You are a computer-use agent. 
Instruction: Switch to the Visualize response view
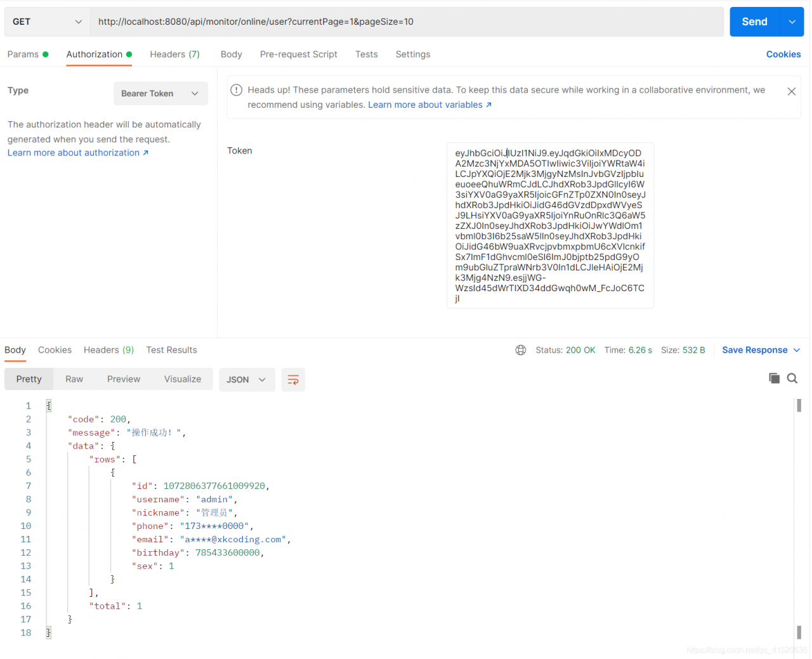(183, 379)
